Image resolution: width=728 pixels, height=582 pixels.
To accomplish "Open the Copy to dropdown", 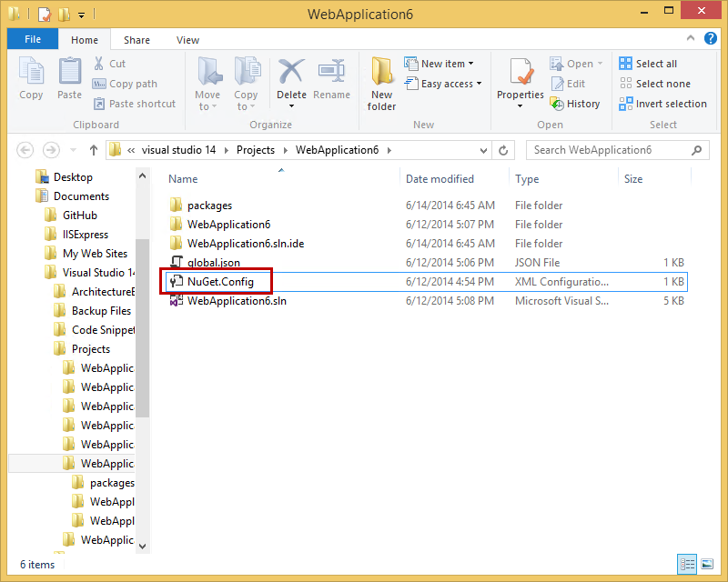I will click(246, 84).
